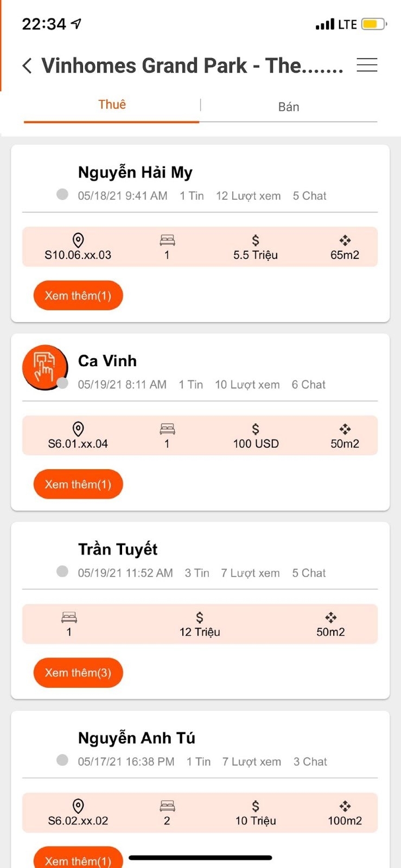
Task: Tap area icon above 100m2
Action: pos(345,806)
